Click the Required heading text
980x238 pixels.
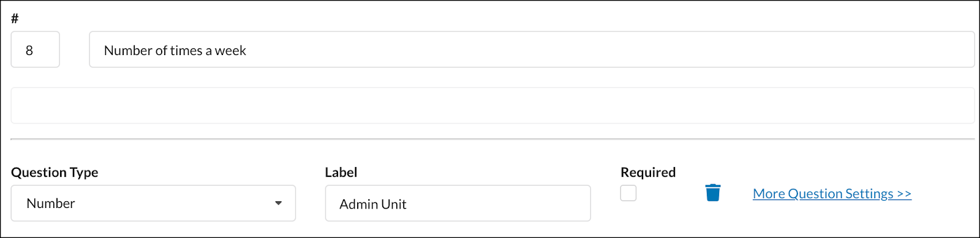pyautogui.click(x=648, y=173)
